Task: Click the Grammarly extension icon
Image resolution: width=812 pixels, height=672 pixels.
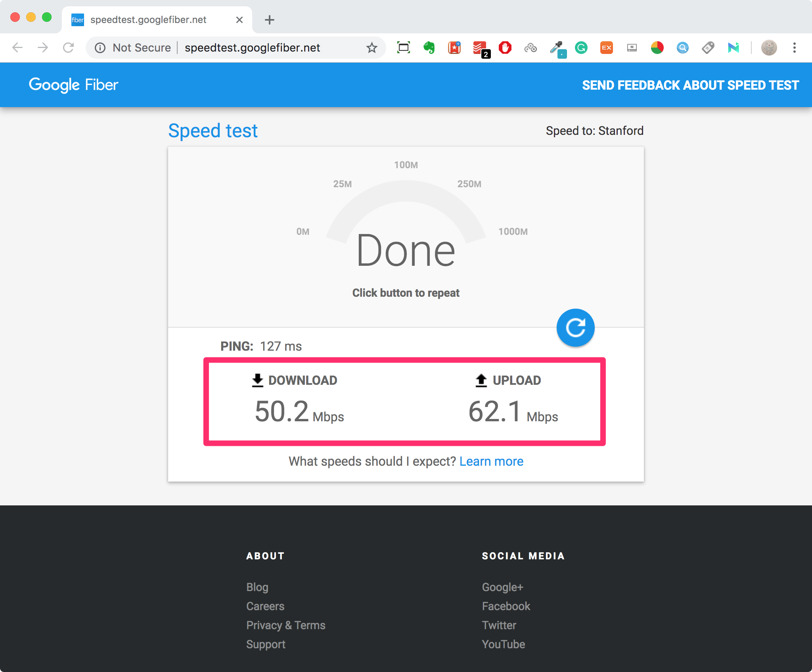Action: [581, 48]
